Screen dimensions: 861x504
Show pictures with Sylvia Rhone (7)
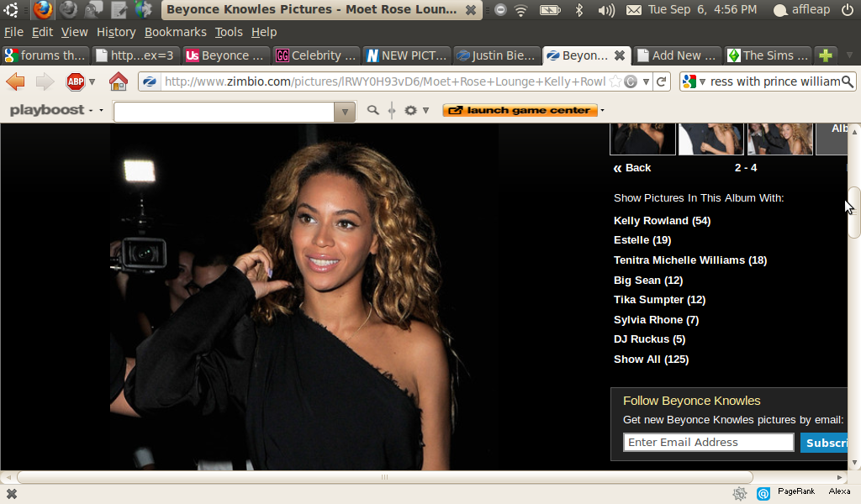tap(656, 320)
